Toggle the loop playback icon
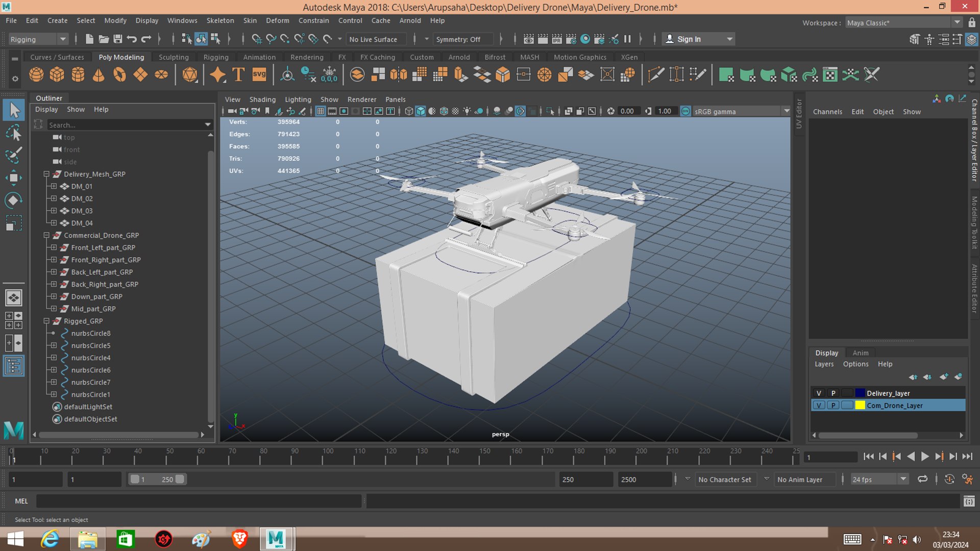The image size is (980, 551). [922, 479]
